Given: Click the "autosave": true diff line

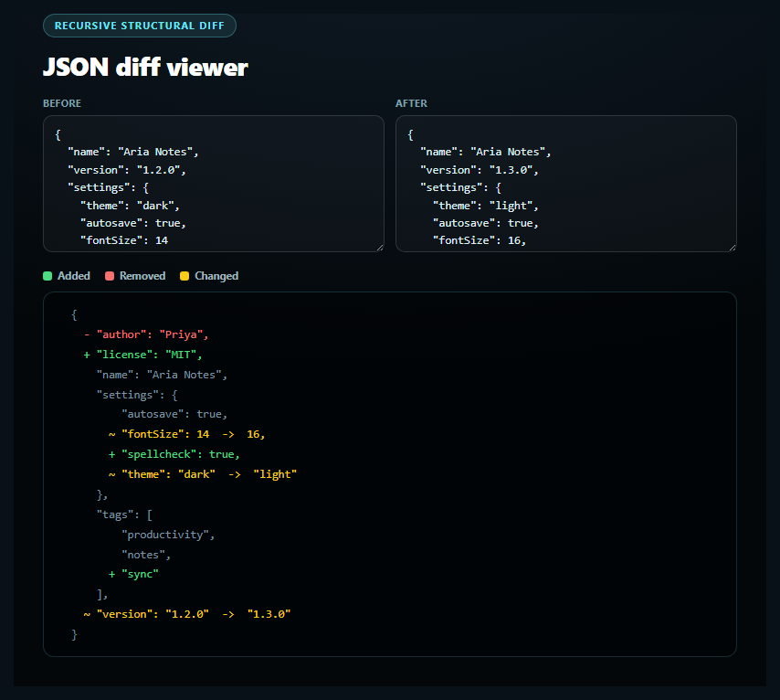Looking at the screenshot, I should [x=174, y=414].
